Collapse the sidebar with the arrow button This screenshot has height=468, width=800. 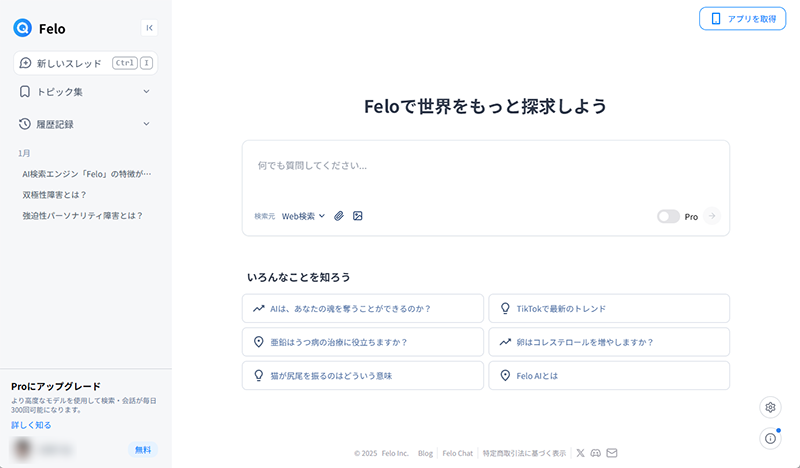click(149, 28)
